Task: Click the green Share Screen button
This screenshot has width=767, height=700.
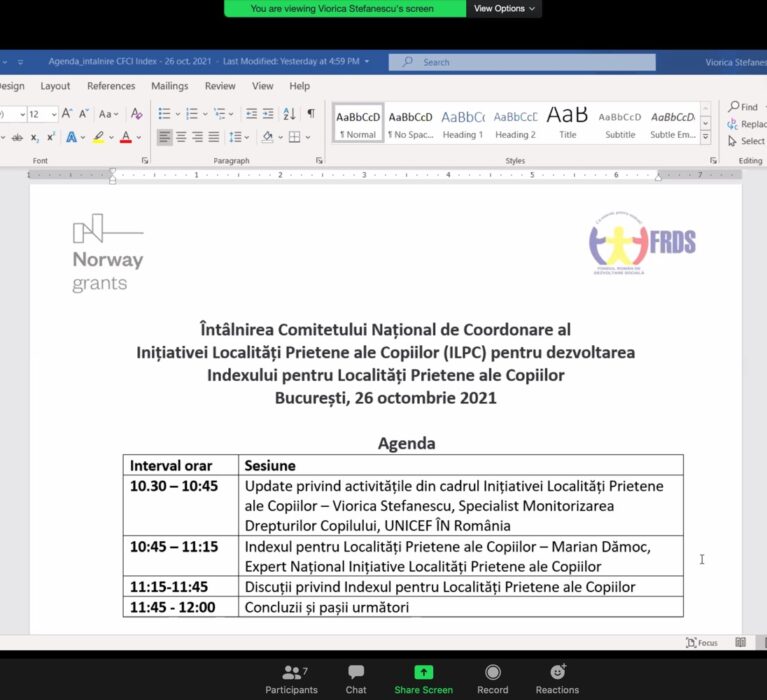Action: pyautogui.click(x=424, y=679)
